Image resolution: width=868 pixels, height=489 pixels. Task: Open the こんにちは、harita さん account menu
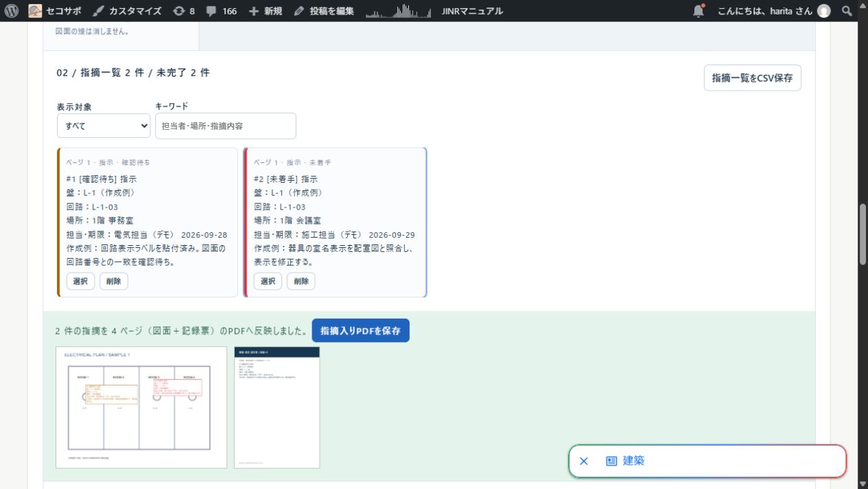click(773, 11)
